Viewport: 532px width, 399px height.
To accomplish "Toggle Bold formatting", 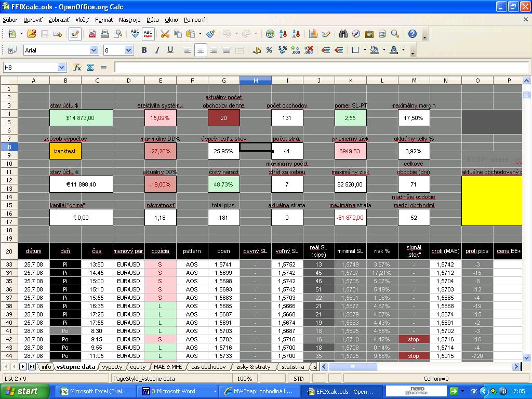I will click(144, 50).
